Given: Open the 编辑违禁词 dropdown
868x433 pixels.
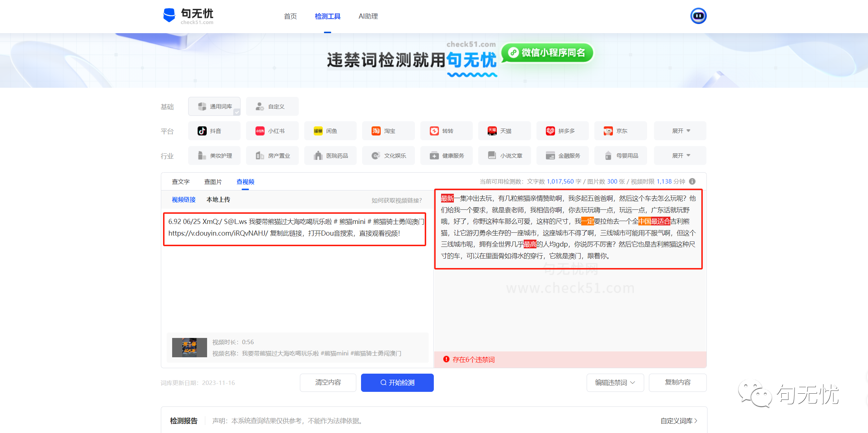Looking at the screenshot, I should [x=615, y=383].
